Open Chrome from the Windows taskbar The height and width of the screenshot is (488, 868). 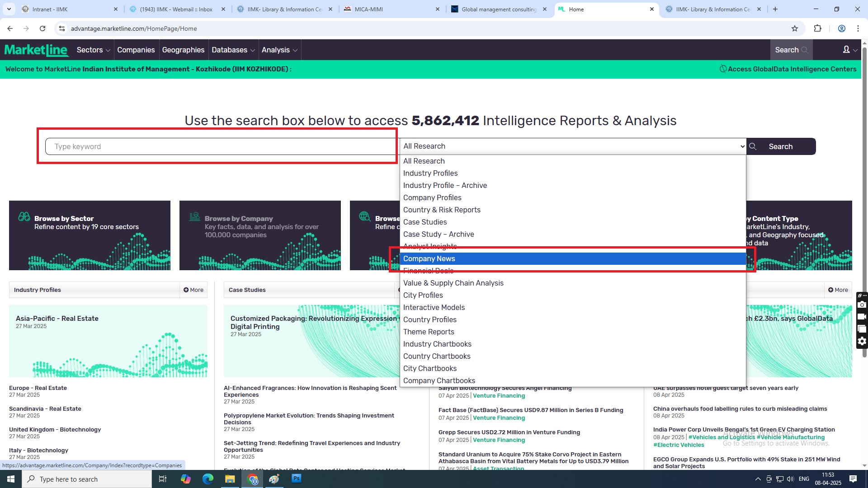pos(252,479)
